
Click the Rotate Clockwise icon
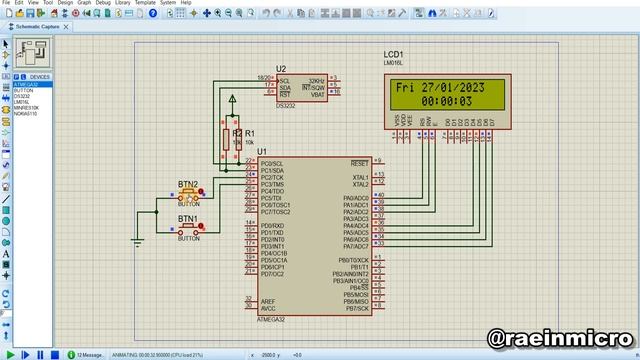(x=6, y=293)
